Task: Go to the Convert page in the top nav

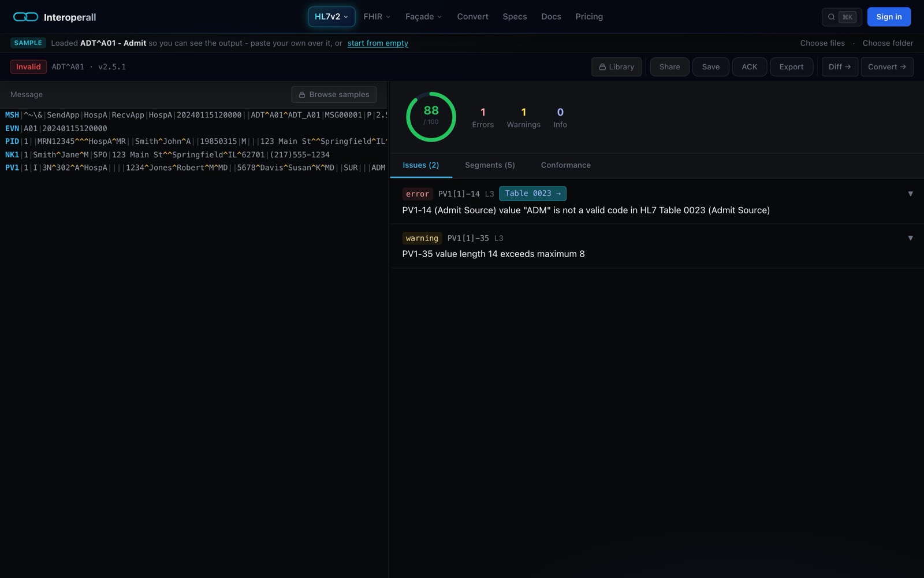Action: click(472, 17)
